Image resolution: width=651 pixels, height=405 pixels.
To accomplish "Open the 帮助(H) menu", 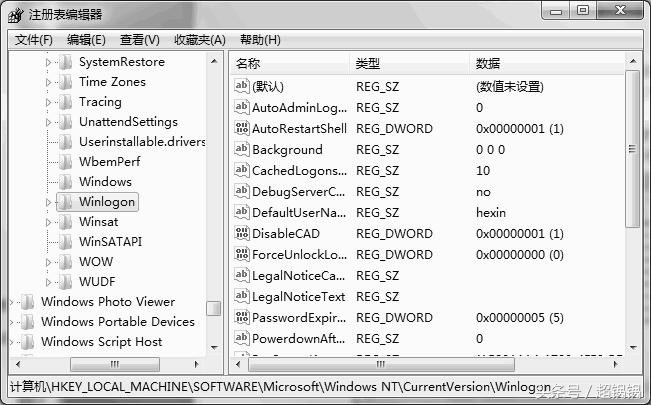I will 260,40.
